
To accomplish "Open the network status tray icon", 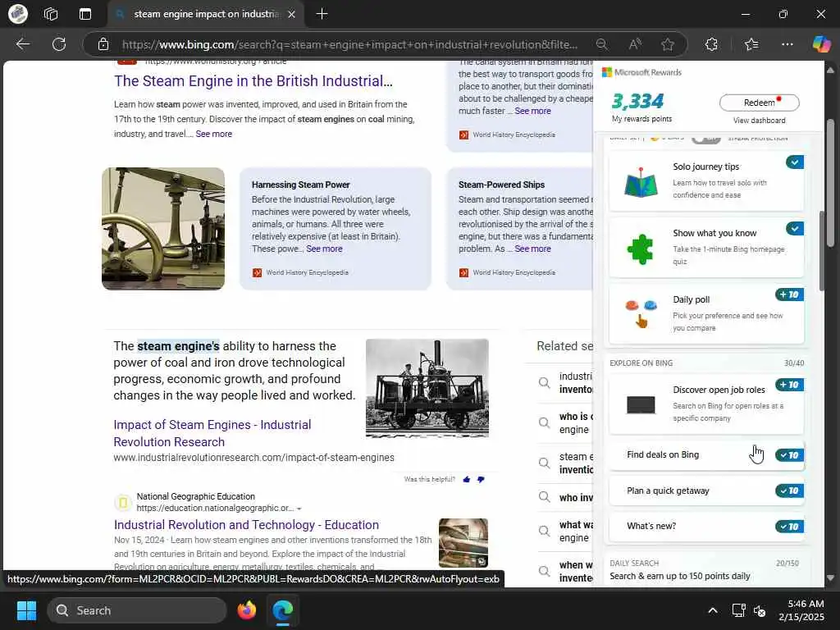I will pos(739,610).
